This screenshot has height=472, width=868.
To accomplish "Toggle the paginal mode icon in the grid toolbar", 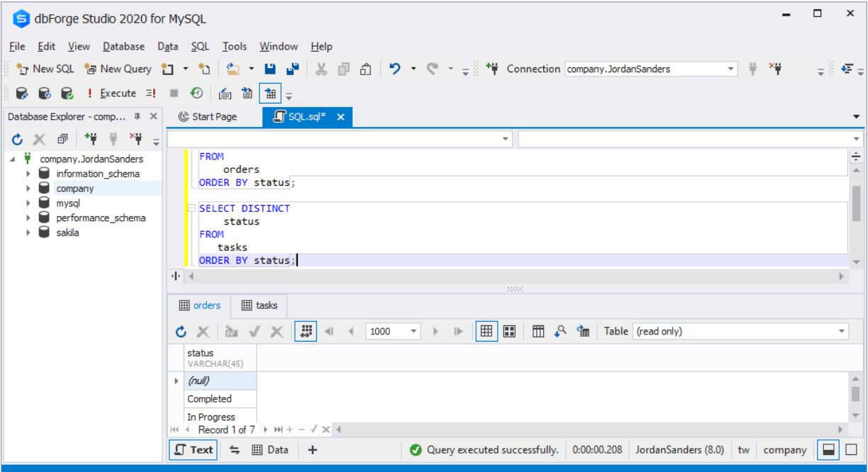I will [x=306, y=331].
